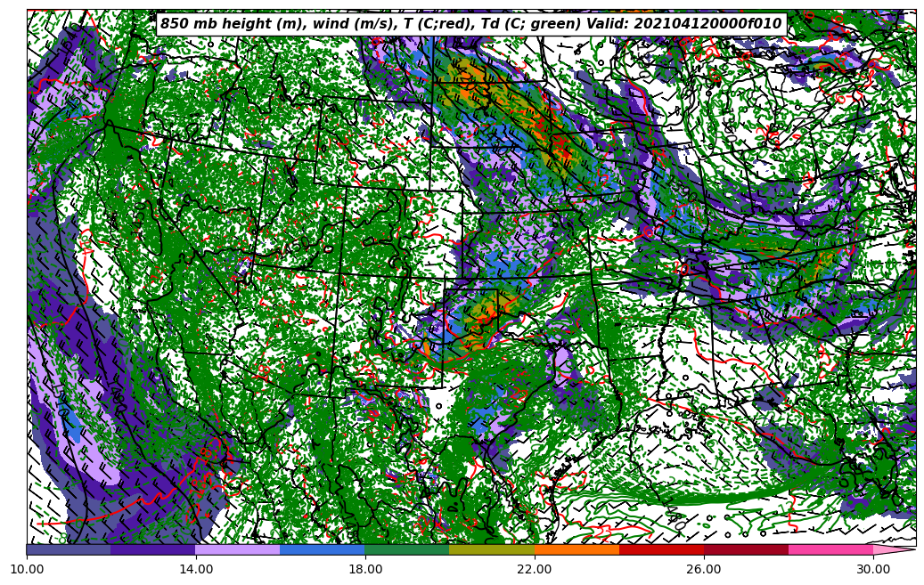Click the 10.00 colorbar tick label
The image size is (924, 585).
27,567
